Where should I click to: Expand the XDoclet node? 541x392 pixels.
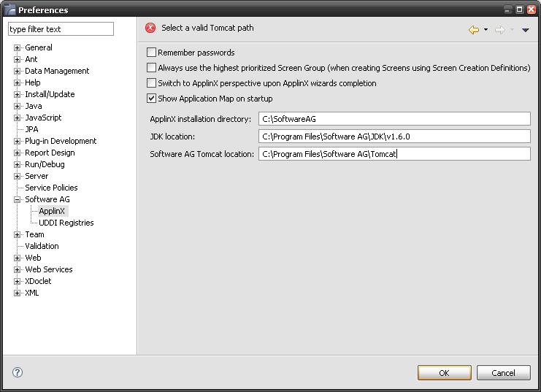point(17,281)
